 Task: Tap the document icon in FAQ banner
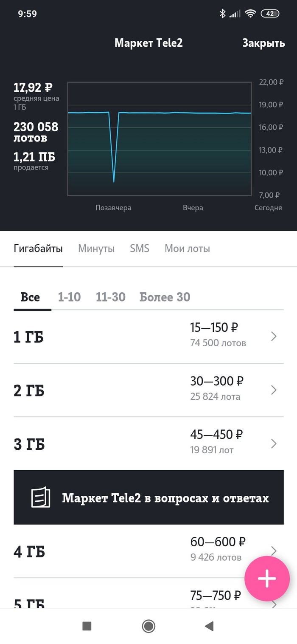point(41,497)
